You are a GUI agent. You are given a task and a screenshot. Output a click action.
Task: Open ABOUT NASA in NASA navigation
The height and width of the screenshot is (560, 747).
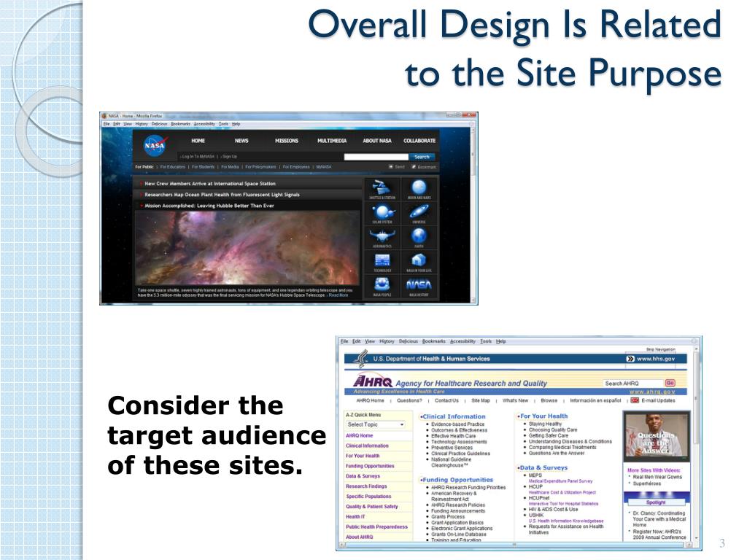point(377,141)
